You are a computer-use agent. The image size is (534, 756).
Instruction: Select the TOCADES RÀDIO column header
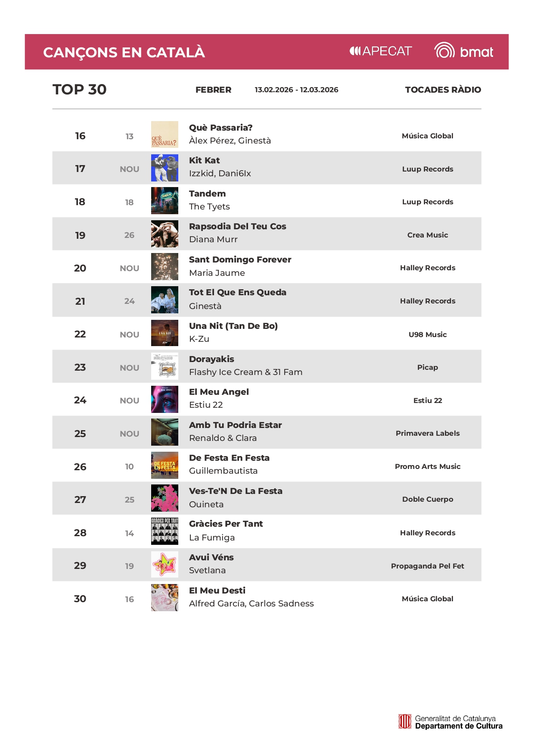(443, 90)
